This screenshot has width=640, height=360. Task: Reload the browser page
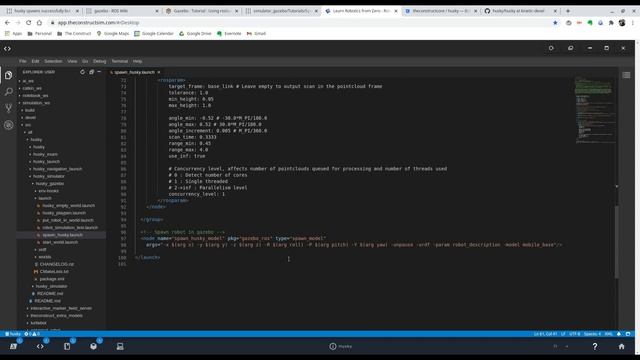pos(29,23)
